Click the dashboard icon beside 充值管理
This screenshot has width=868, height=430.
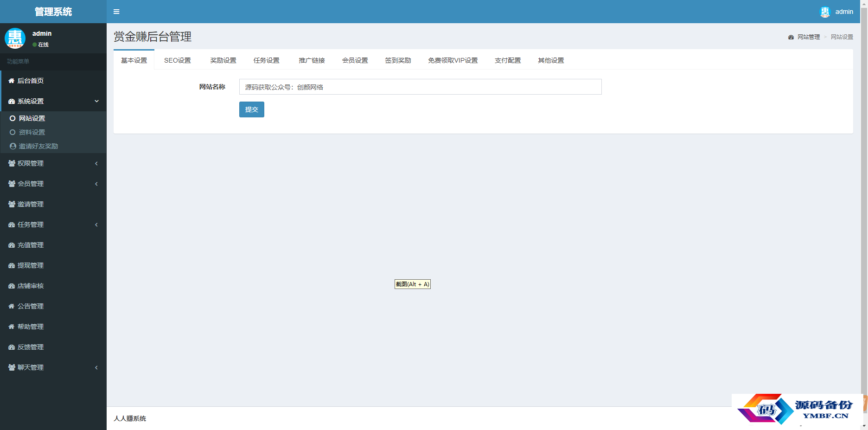tap(12, 245)
